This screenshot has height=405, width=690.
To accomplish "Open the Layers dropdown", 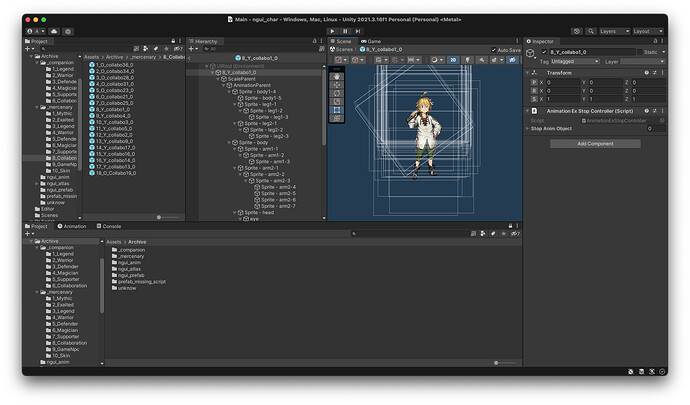I will [x=614, y=31].
